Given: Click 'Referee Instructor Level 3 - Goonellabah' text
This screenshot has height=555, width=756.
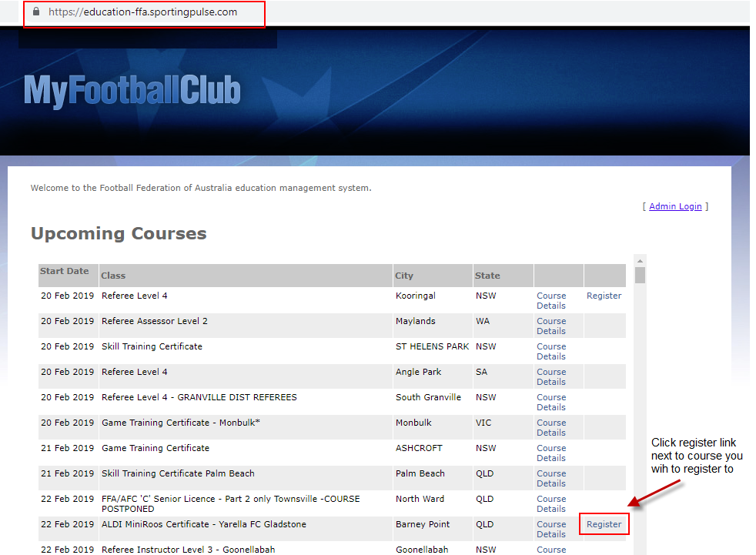Looking at the screenshot, I should coord(188,550).
